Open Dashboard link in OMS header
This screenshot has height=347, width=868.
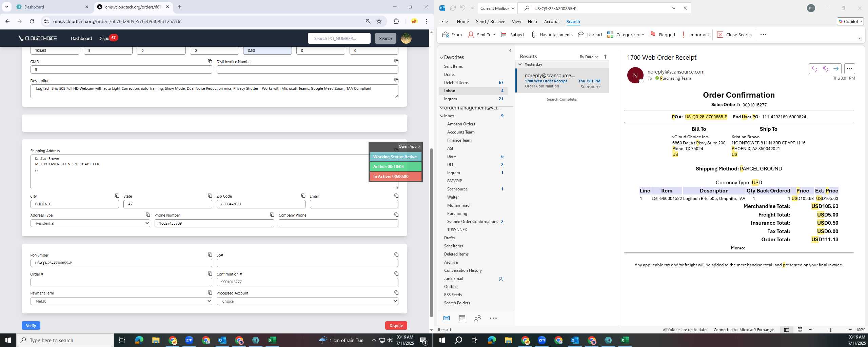pos(81,38)
